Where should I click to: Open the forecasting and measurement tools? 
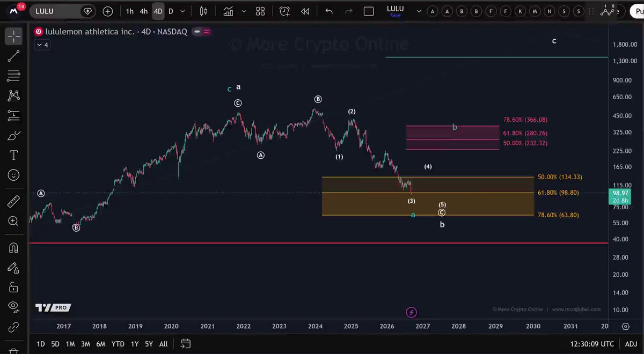pos(13,115)
